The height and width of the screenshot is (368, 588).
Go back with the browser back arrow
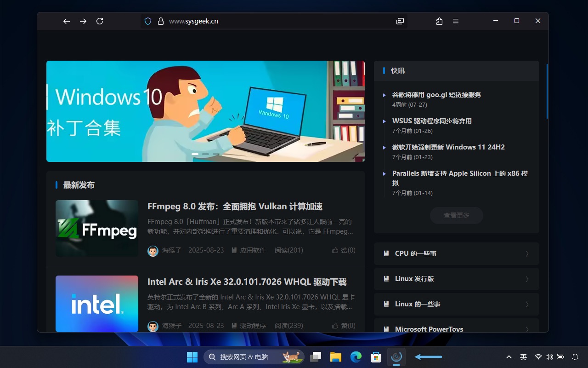point(67,21)
